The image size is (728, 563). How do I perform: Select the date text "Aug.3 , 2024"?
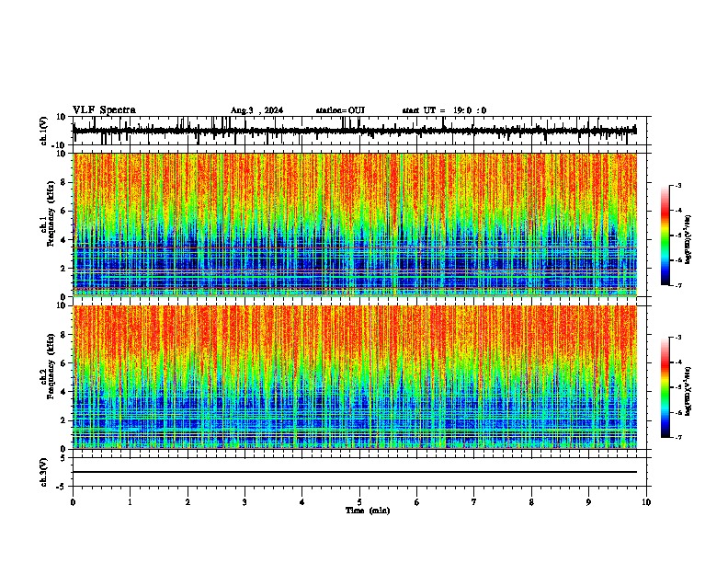point(256,110)
